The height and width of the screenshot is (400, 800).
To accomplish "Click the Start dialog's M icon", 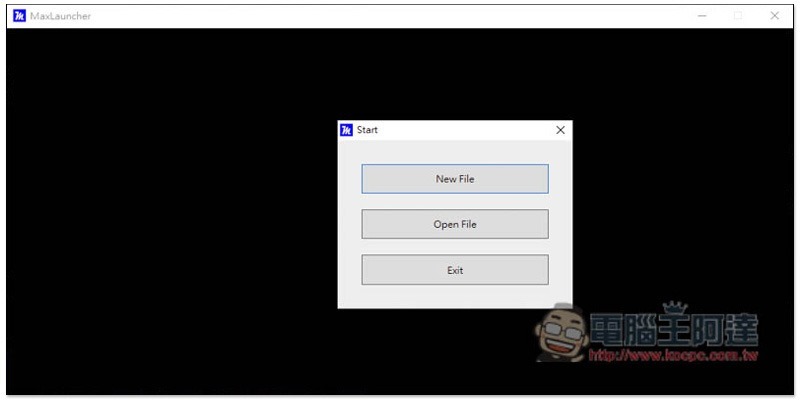I will (x=346, y=130).
